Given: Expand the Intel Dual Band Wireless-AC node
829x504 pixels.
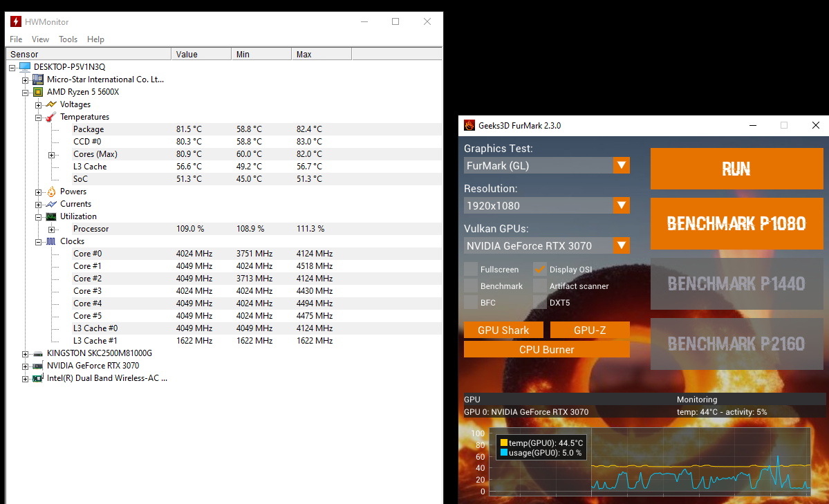Looking at the screenshot, I should point(25,379).
